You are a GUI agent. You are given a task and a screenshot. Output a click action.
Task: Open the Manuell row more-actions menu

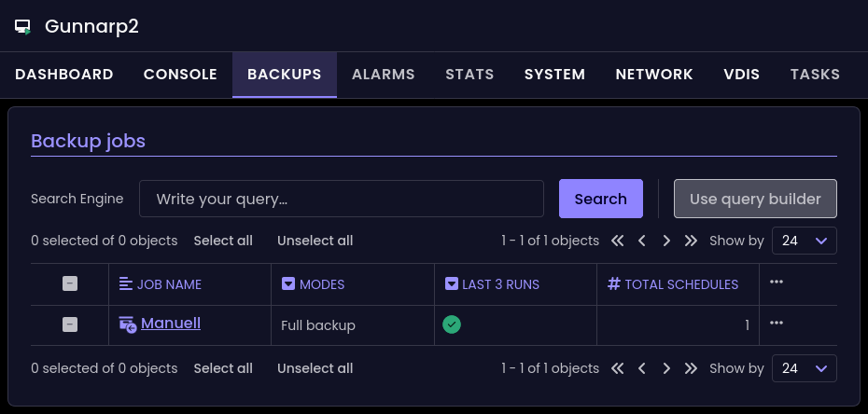point(776,323)
